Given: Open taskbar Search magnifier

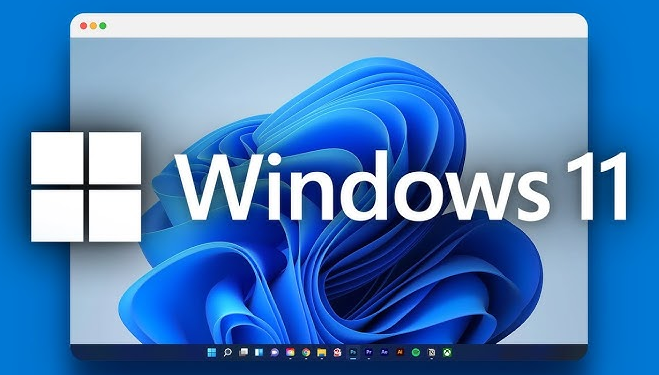Looking at the screenshot, I should (x=227, y=352).
